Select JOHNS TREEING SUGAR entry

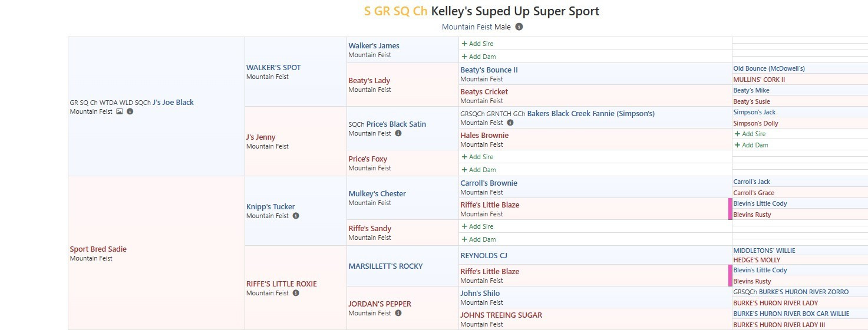(x=501, y=315)
